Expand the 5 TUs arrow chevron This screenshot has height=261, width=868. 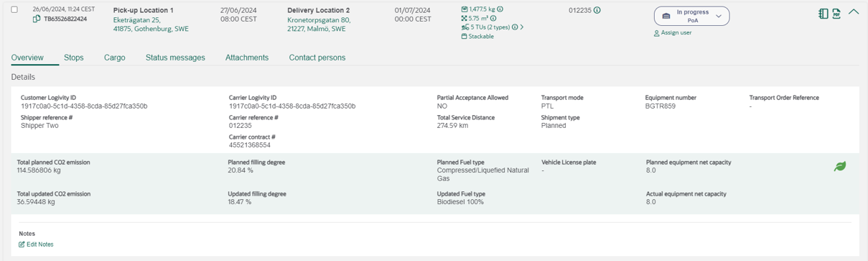pos(522,27)
